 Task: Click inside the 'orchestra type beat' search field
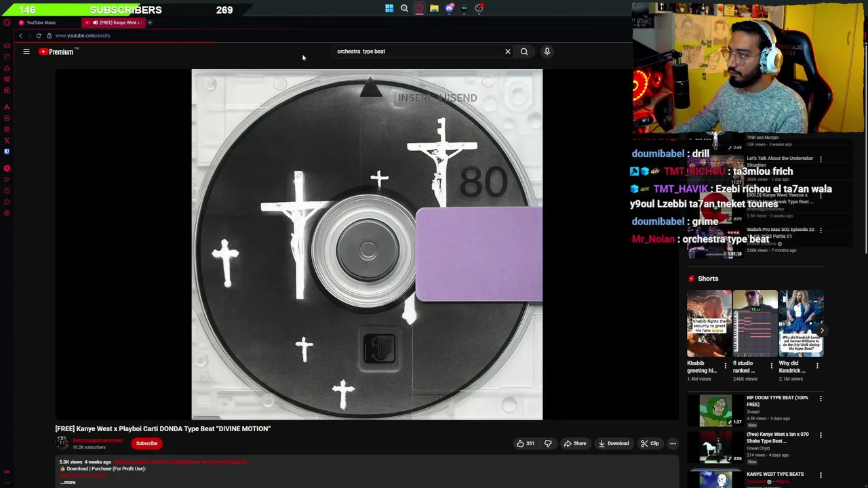[x=417, y=52]
